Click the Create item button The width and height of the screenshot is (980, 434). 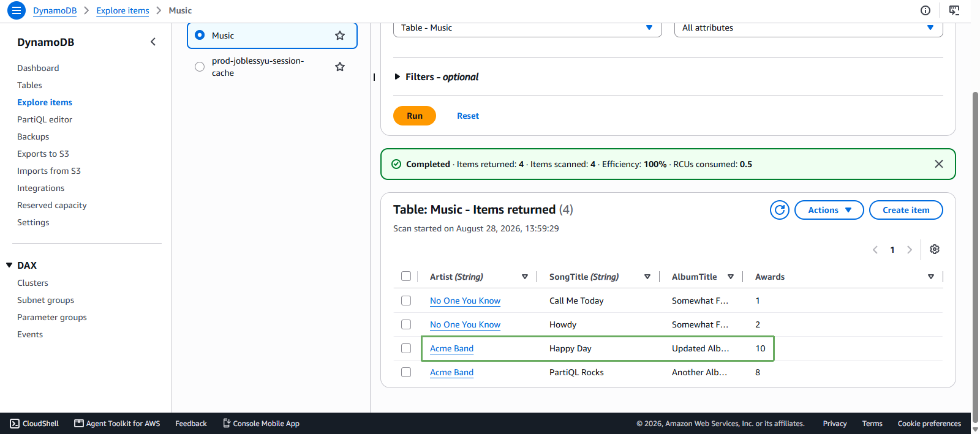pyautogui.click(x=906, y=210)
